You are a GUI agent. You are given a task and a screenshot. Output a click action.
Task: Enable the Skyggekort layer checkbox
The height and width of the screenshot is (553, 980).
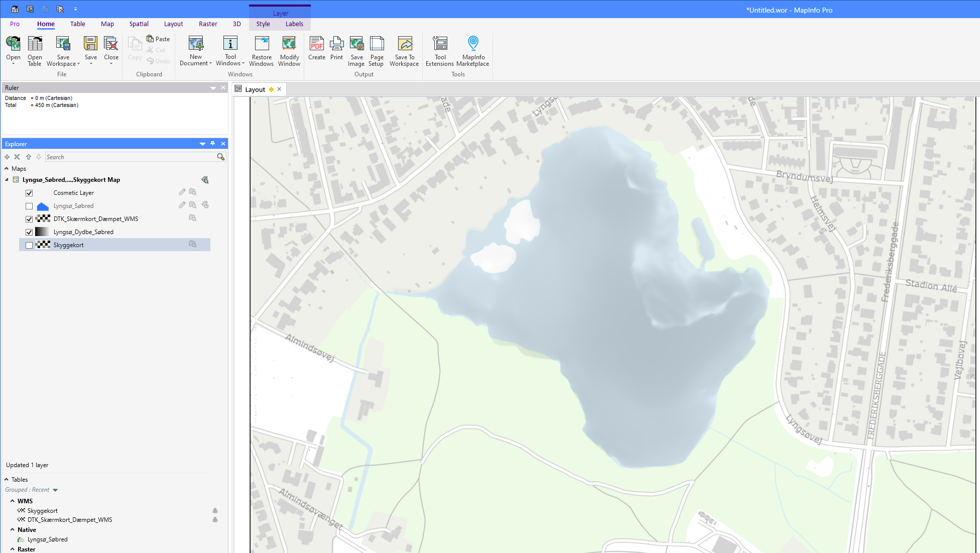(x=29, y=245)
